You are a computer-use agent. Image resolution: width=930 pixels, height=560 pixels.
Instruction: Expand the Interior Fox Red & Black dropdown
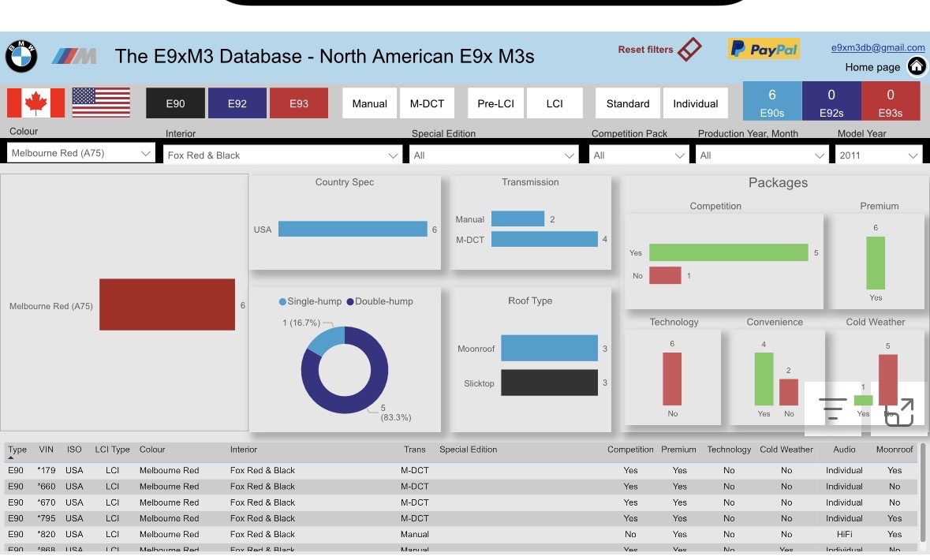(x=282, y=155)
